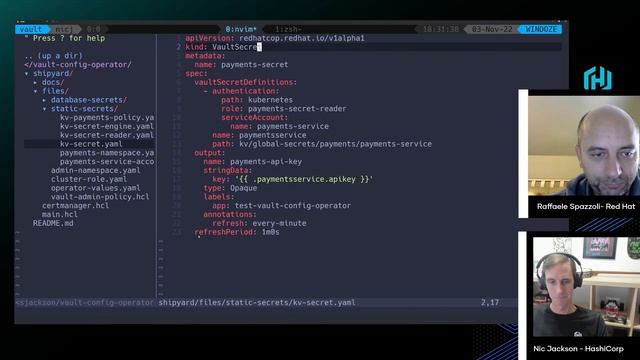Click the /vault-config-operator/ root path
The image size is (640, 360).
click(78, 64)
